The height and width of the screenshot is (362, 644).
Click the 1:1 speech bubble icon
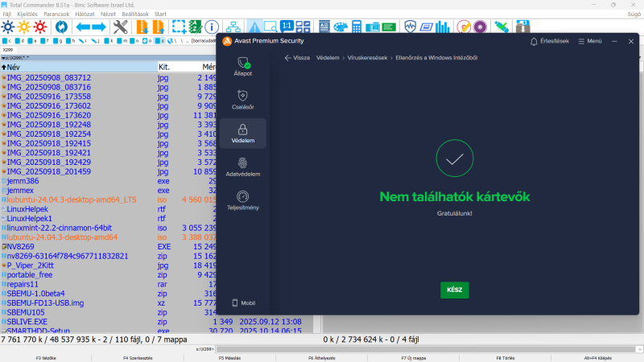(x=287, y=27)
